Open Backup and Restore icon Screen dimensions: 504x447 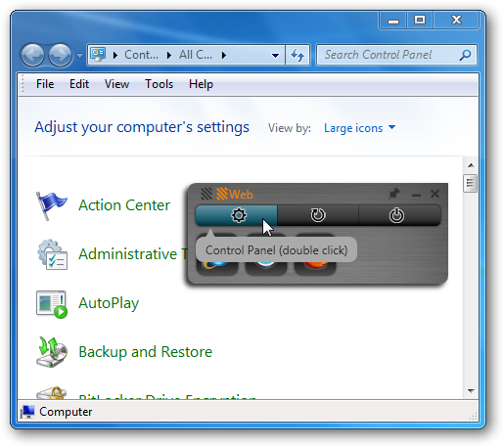click(x=52, y=352)
